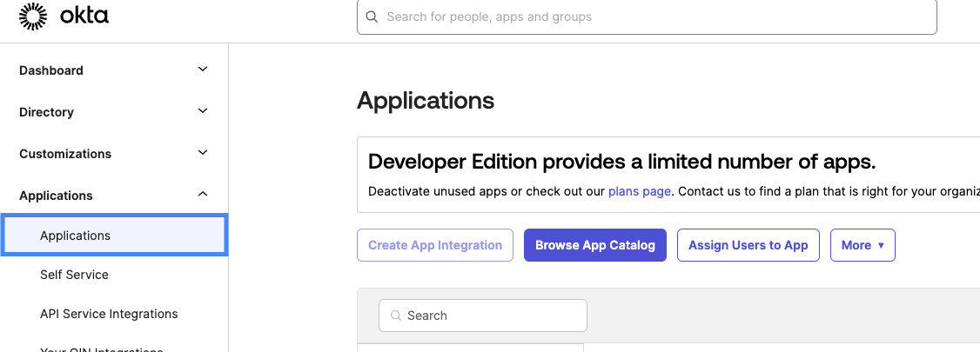Focus the people, apps and groups search field
This screenshot has height=352, width=980.
pyautogui.click(x=647, y=17)
